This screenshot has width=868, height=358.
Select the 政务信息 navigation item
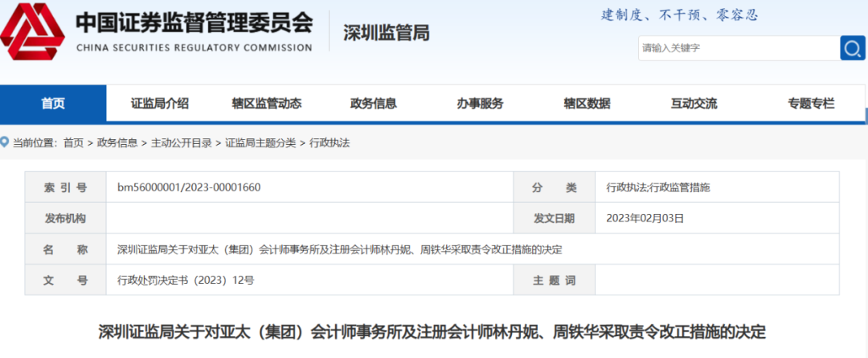pos(374,104)
